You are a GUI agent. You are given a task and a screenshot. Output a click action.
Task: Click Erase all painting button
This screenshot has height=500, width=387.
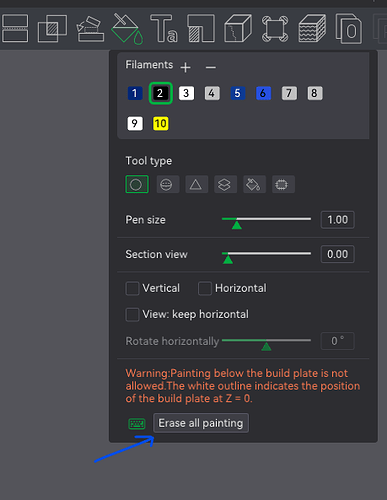(201, 423)
